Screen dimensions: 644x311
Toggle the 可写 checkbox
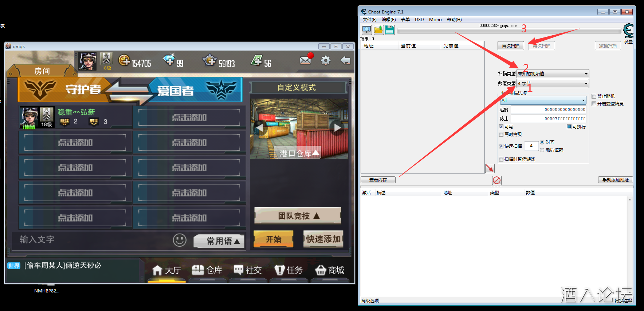pos(501,127)
